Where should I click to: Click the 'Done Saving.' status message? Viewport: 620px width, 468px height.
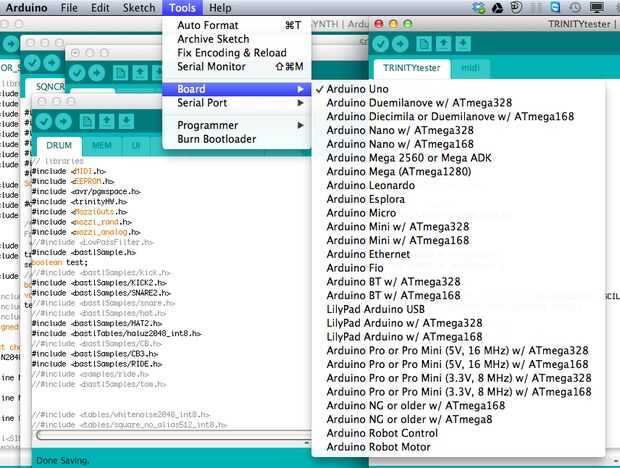[x=62, y=460]
